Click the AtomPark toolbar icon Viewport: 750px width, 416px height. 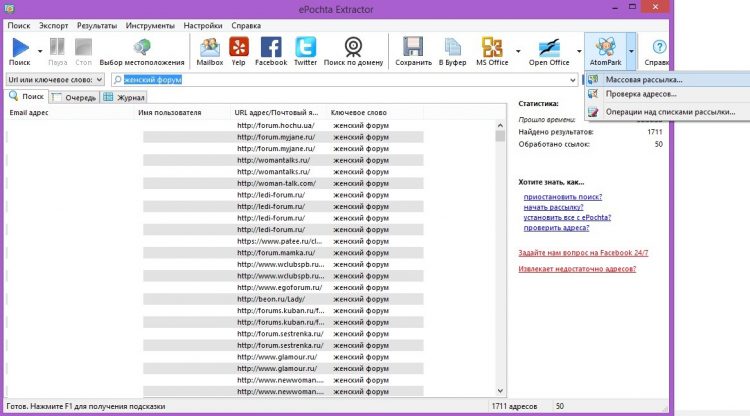[x=605, y=47]
